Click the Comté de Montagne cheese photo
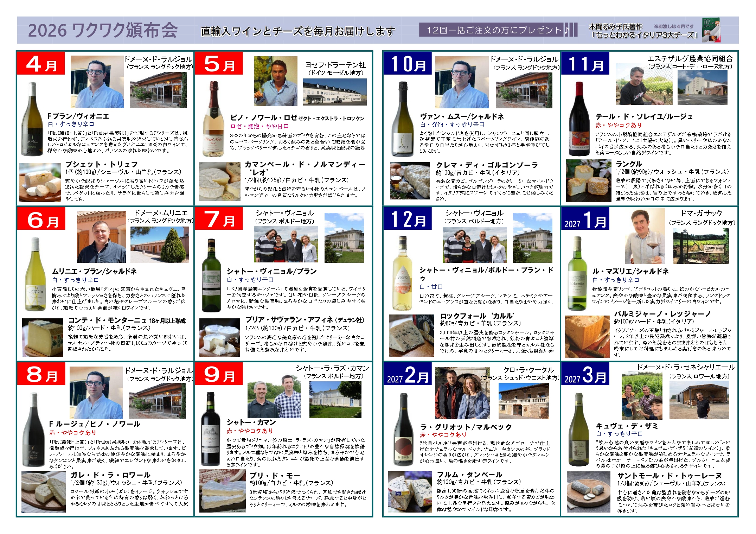 pos(43,337)
